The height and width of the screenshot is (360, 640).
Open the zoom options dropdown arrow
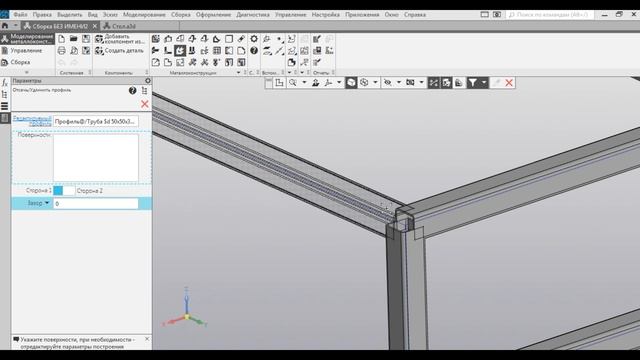pyautogui.click(x=304, y=83)
